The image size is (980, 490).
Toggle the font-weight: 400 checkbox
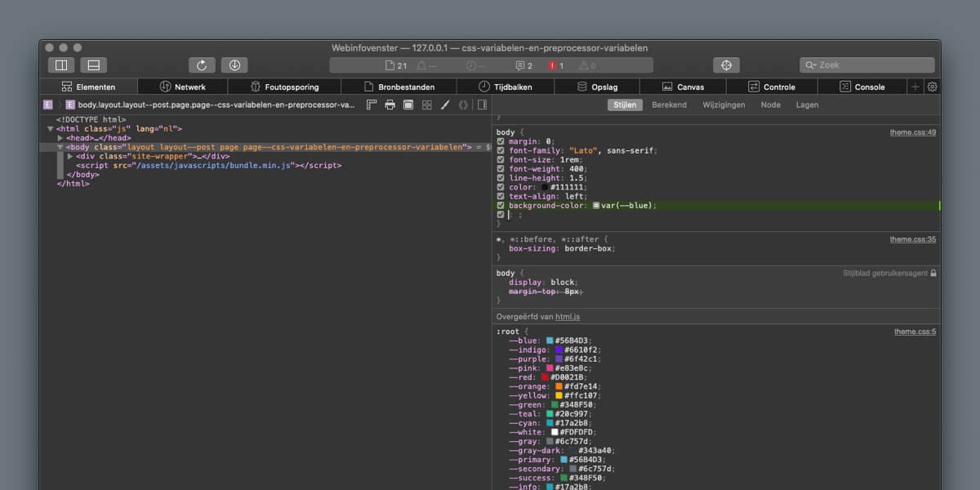(x=501, y=169)
